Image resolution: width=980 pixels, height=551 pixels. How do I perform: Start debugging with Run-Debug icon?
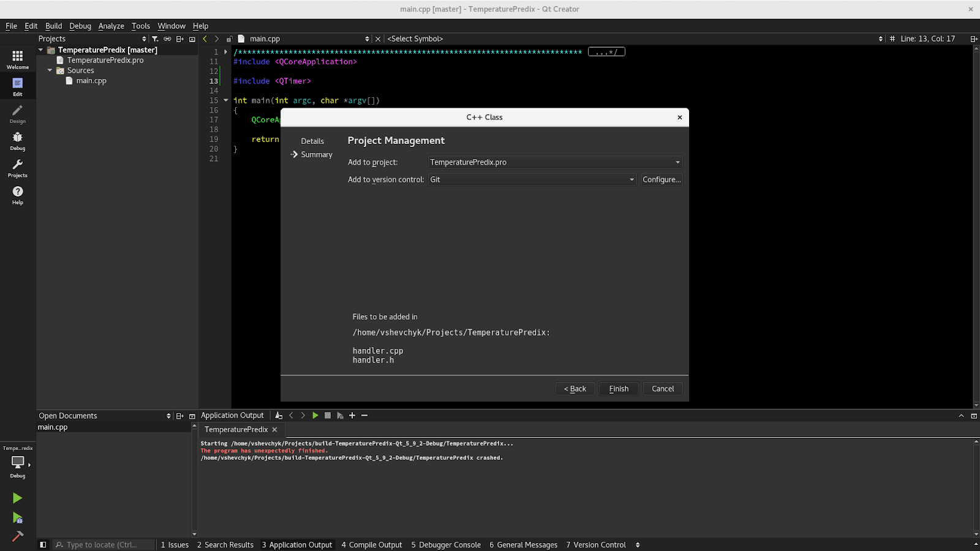[17, 518]
